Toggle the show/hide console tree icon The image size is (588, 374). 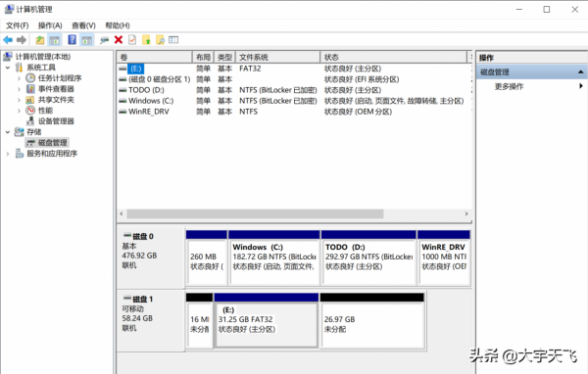click(54, 40)
